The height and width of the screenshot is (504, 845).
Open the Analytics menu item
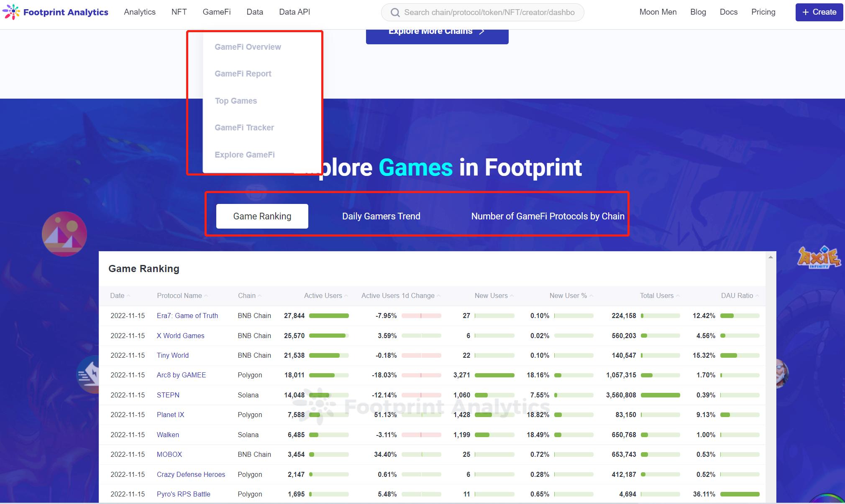pos(139,11)
